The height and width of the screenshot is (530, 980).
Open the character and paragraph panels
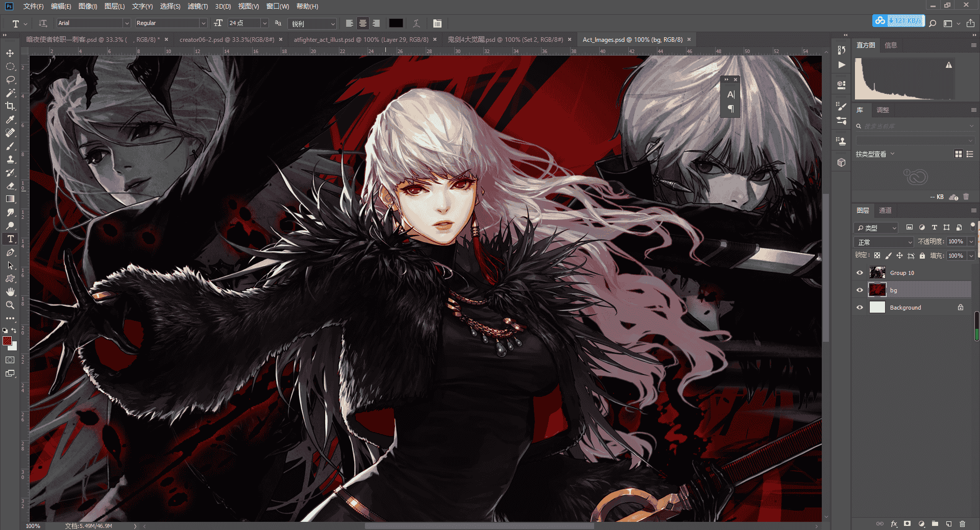[437, 23]
